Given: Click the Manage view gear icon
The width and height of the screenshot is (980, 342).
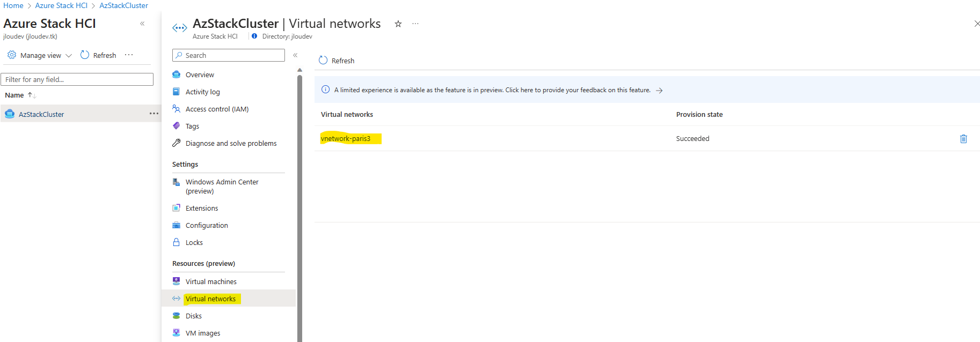Looking at the screenshot, I should [12, 55].
